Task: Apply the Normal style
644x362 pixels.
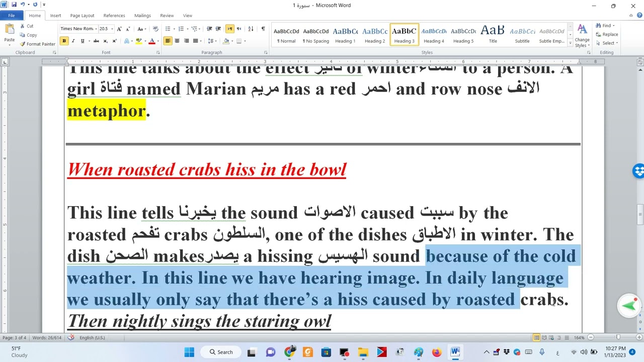Action: [286, 35]
